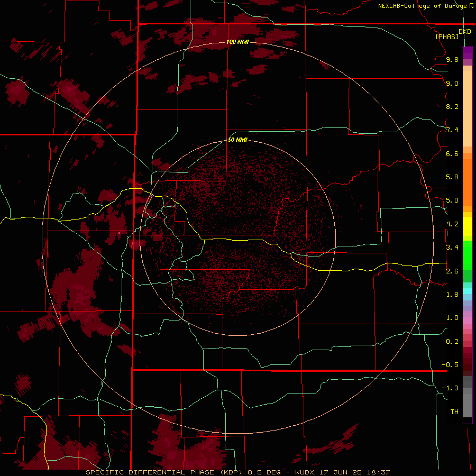Pick the yellow band of the color scale

click(x=467, y=226)
